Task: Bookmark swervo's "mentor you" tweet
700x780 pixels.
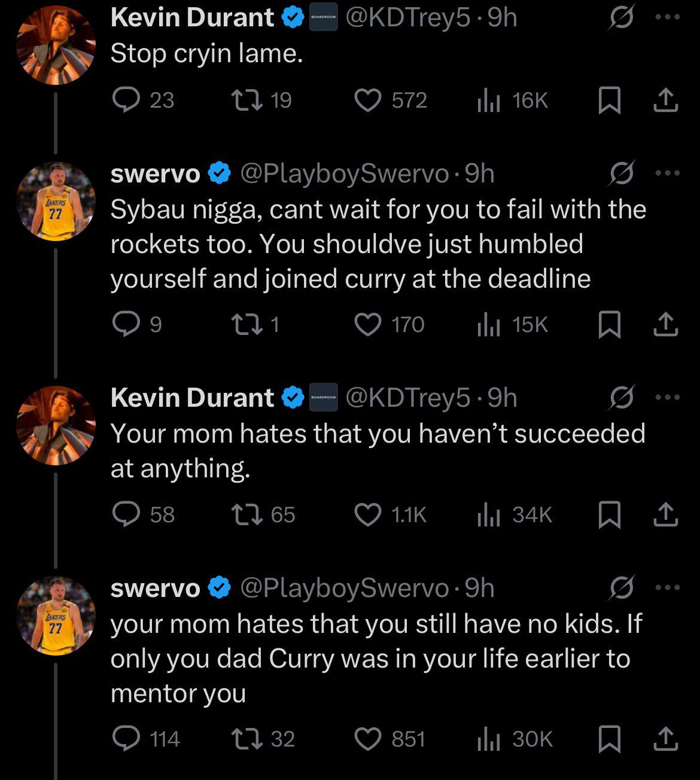Action: point(609,739)
